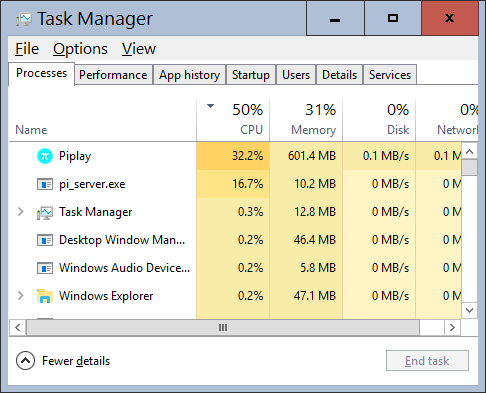Sort by the Network column header
Screen dimensions: 486x393
[x=447, y=121]
